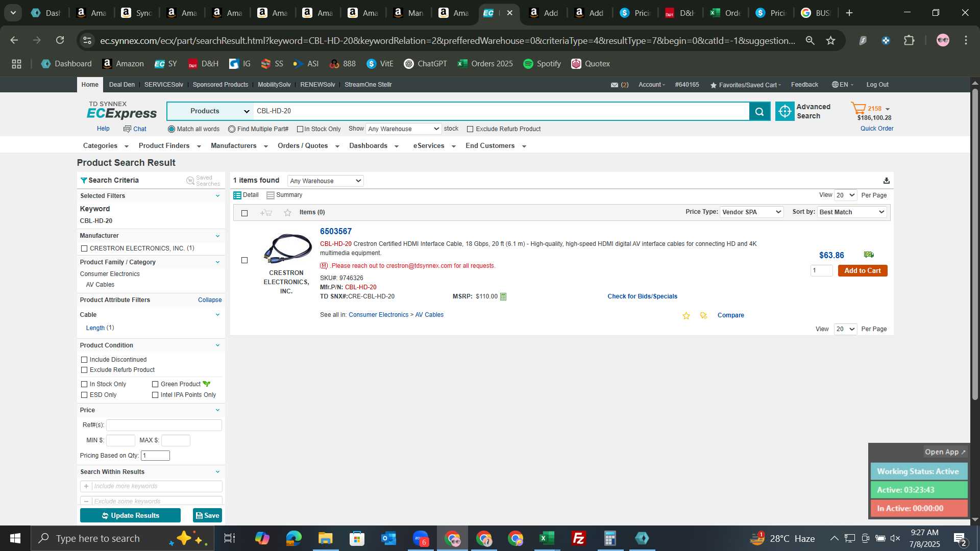Open Outlook from the taskbar
Screen dimensions: 980x551
pos(388,538)
